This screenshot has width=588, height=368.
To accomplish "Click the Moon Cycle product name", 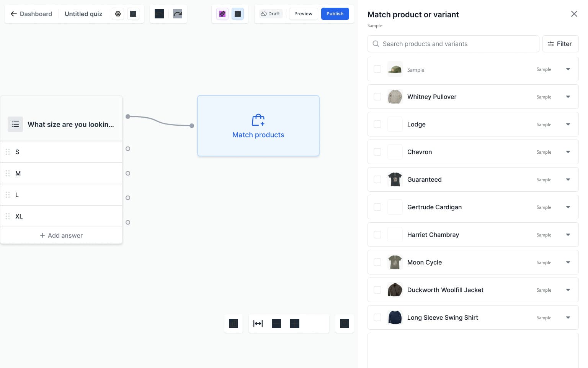I will 425,262.
